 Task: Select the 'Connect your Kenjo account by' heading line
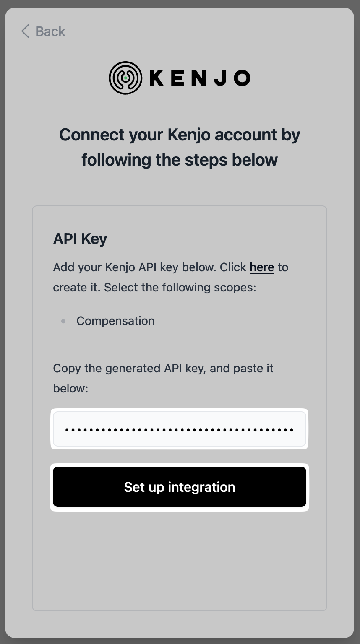180,135
